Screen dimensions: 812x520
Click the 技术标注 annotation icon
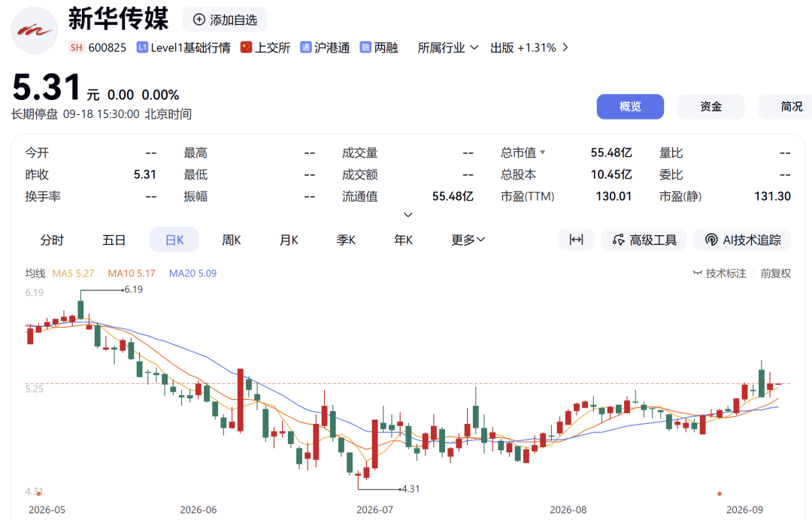(698, 274)
